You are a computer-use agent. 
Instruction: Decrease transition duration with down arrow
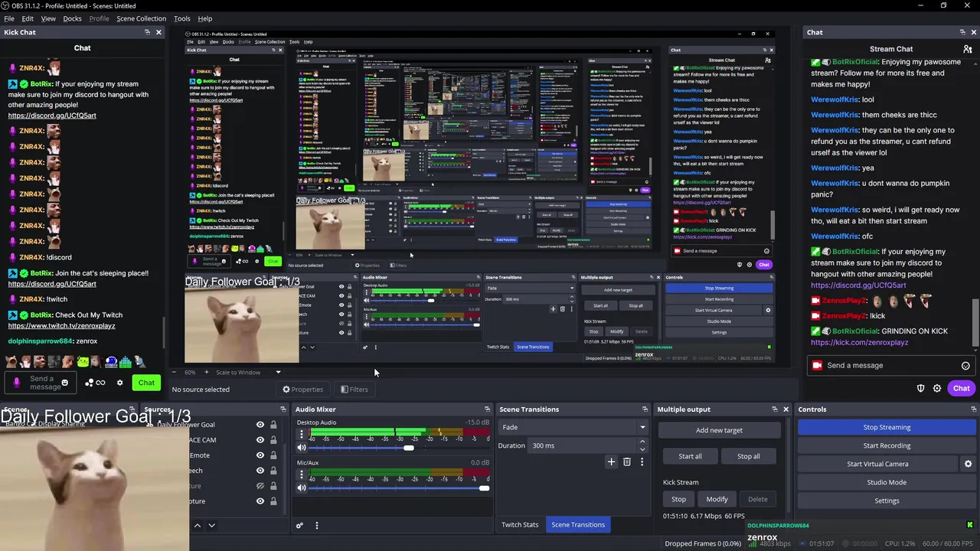642,449
